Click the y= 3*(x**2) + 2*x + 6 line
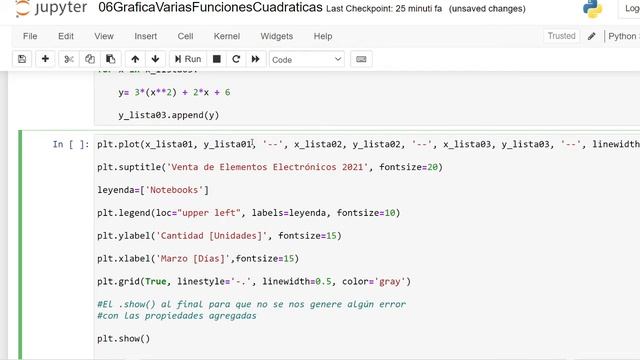 (174, 92)
